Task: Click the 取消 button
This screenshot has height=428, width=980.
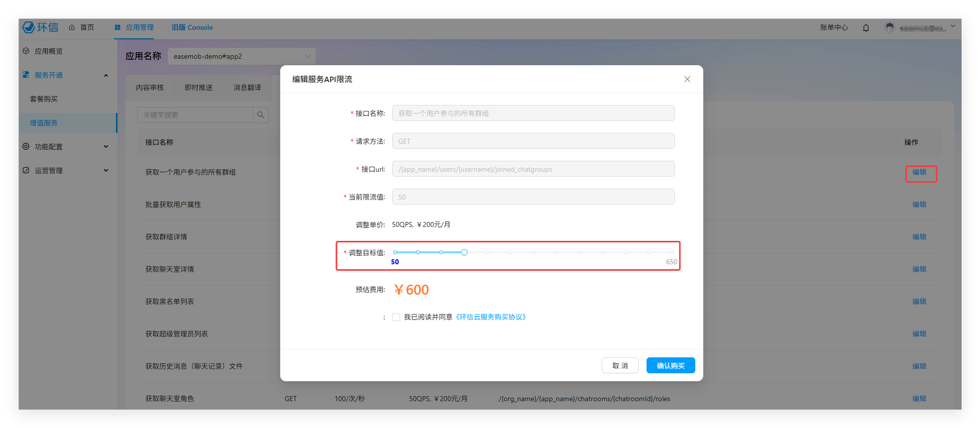Action: pos(620,365)
